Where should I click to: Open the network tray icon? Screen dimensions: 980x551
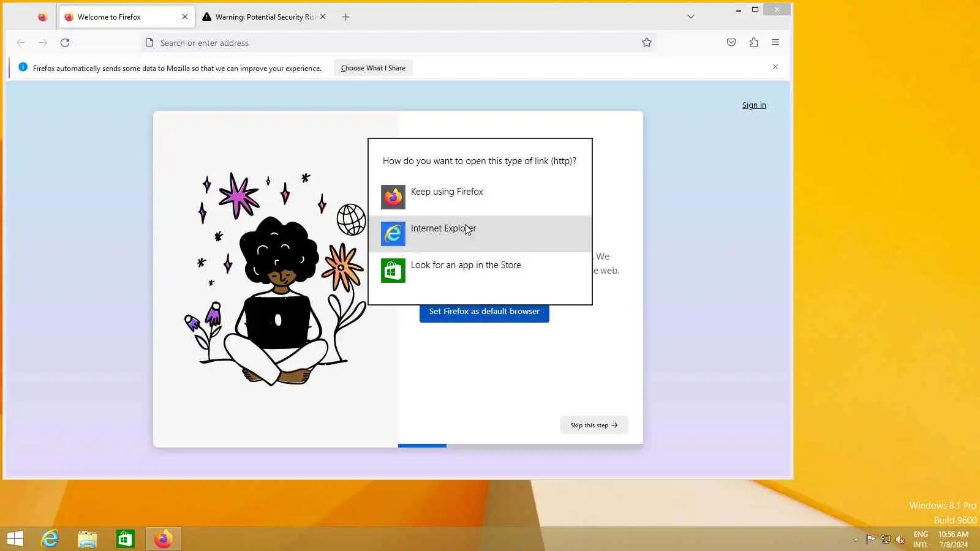[x=886, y=539]
